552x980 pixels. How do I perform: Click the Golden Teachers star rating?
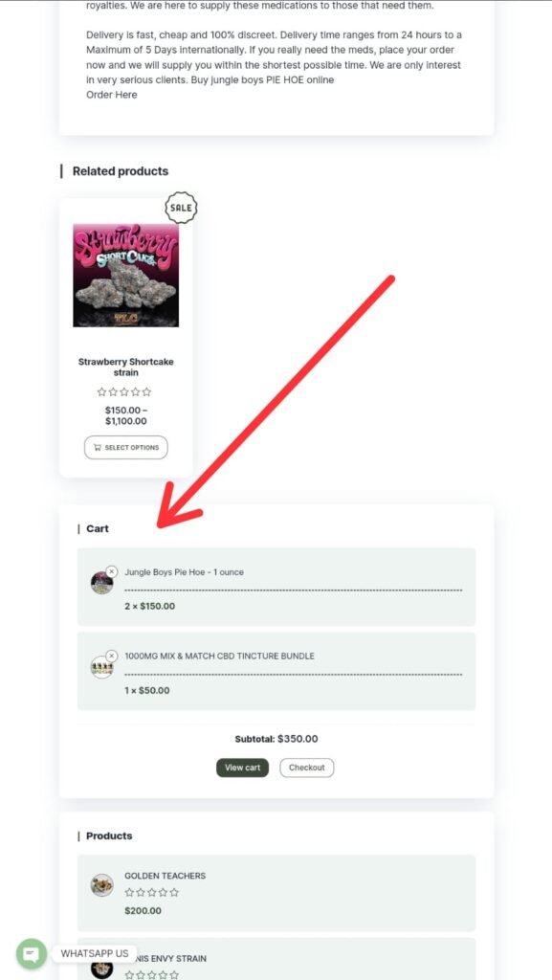(x=152, y=893)
